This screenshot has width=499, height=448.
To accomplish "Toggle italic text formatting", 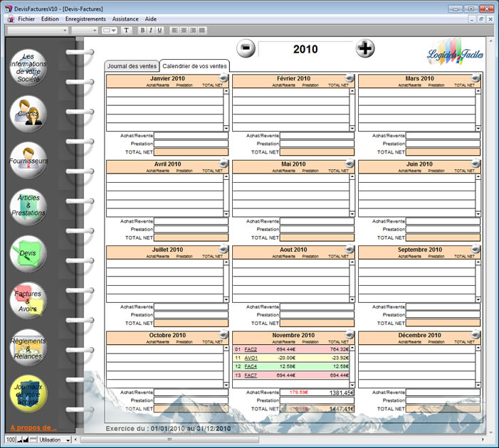I will [x=151, y=31].
